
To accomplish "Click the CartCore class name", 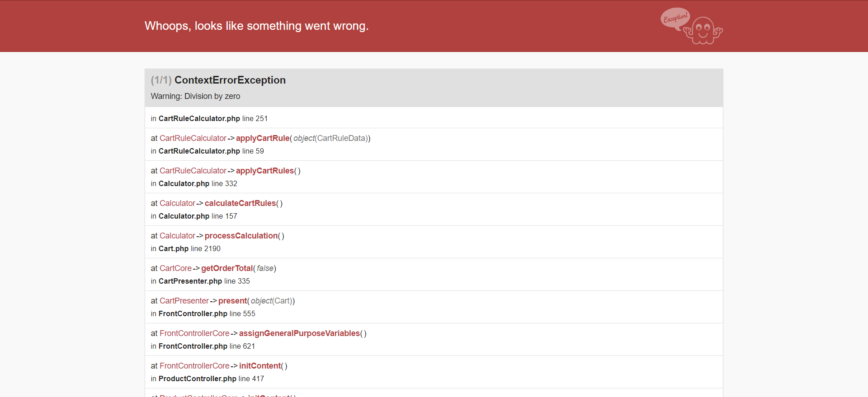I will point(175,268).
